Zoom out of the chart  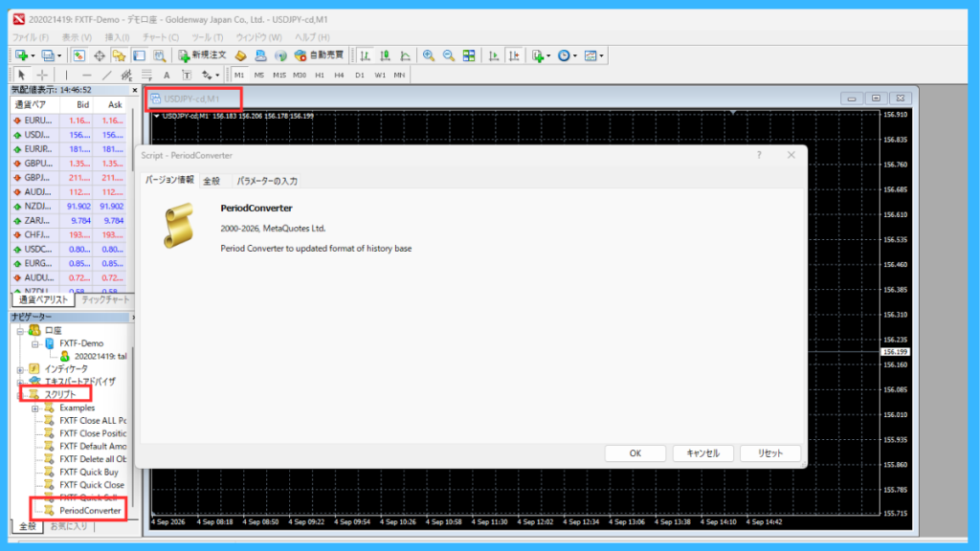coord(449,55)
